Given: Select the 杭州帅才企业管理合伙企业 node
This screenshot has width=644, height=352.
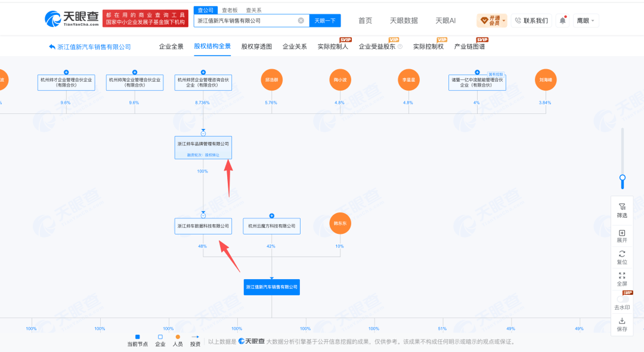Looking at the screenshot, I should point(66,82).
